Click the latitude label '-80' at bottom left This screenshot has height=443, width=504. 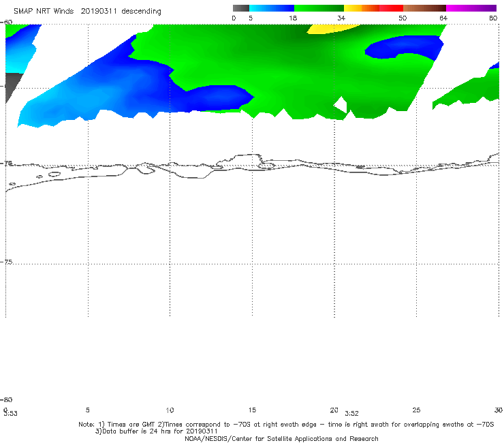[6, 399]
